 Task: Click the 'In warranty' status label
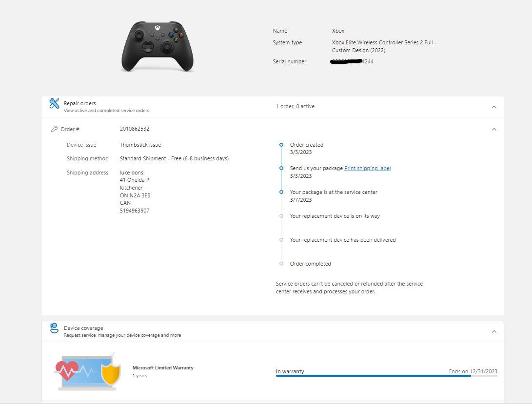pyautogui.click(x=290, y=371)
